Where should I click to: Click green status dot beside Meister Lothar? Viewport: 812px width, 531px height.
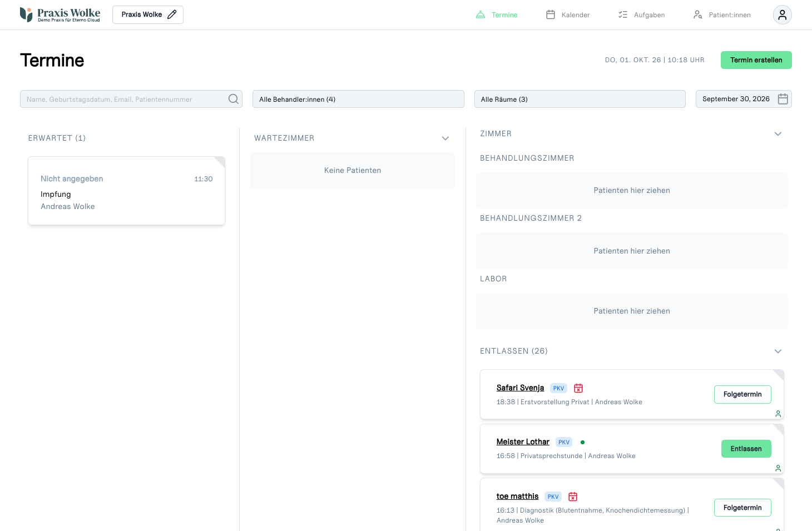pos(582,443)
